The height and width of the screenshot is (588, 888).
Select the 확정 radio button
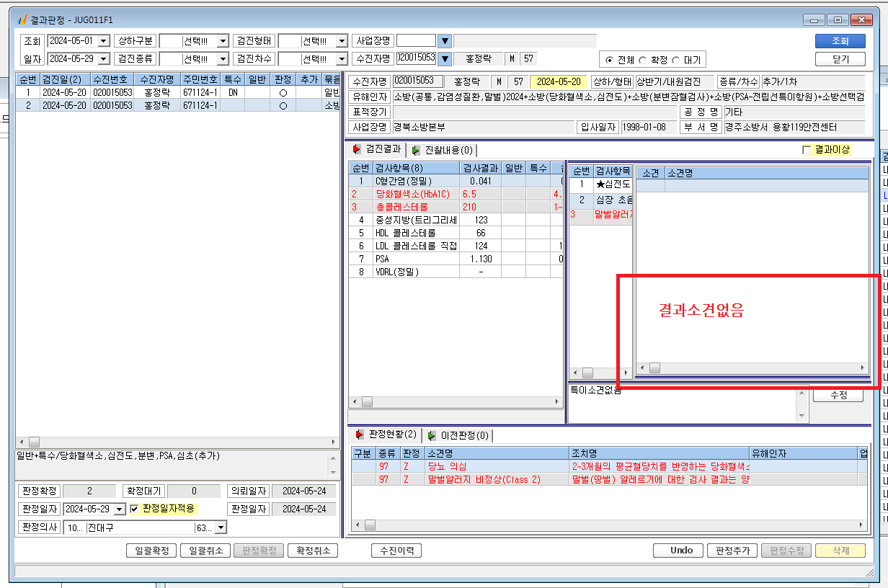(642, 60)
